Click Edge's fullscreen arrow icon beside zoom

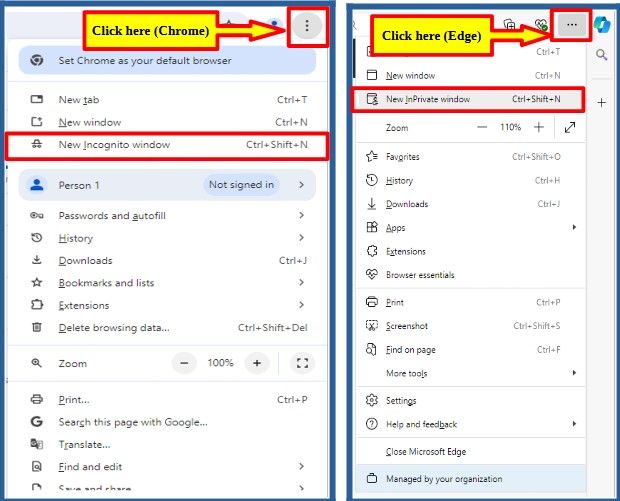tap(570, 127)
